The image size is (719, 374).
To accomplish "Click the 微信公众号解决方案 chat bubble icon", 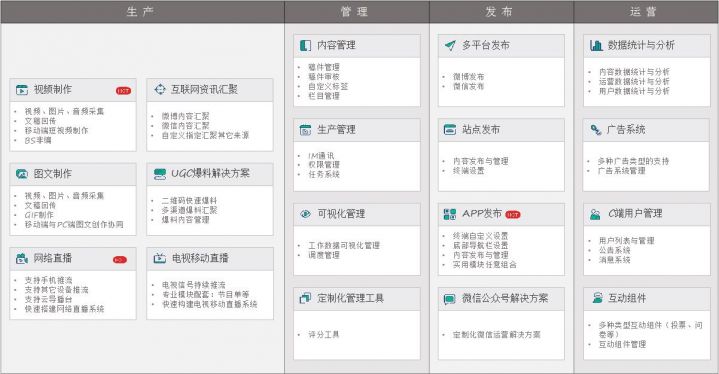I will pos(450,299).
